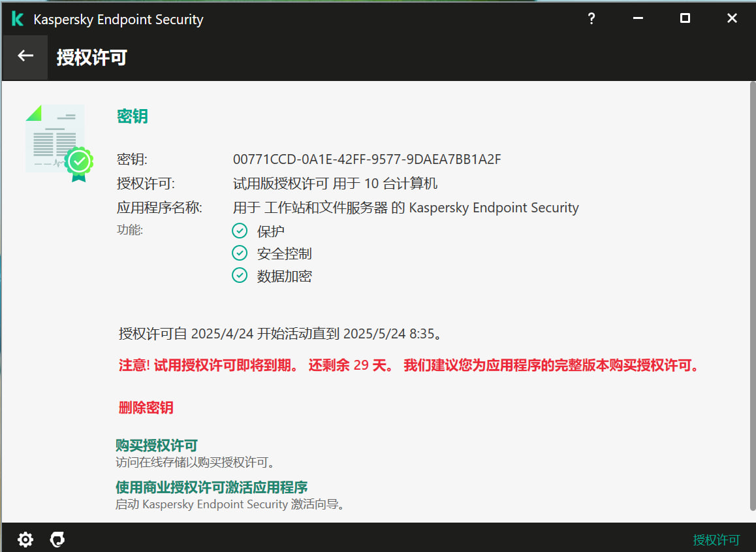Click the question mark help icon
Image resolution: width=756 pixels, height=552 pixels.
tap(591, 19)
